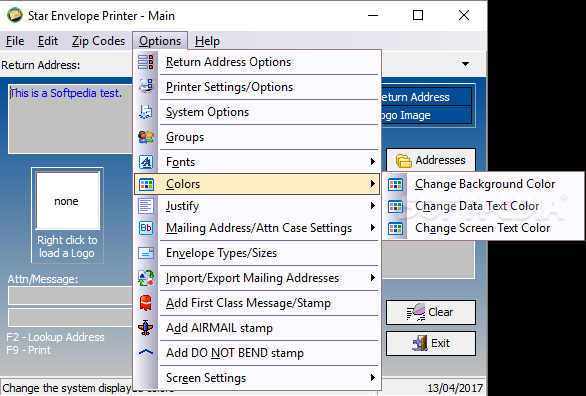This screenshot has height=396, width=586.
Task: Open the File menu
Action: 15,41
